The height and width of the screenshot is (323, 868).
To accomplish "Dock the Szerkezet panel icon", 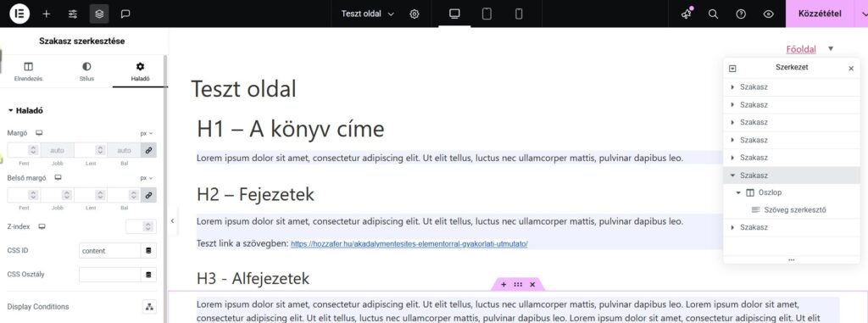I will click(733, 68).
